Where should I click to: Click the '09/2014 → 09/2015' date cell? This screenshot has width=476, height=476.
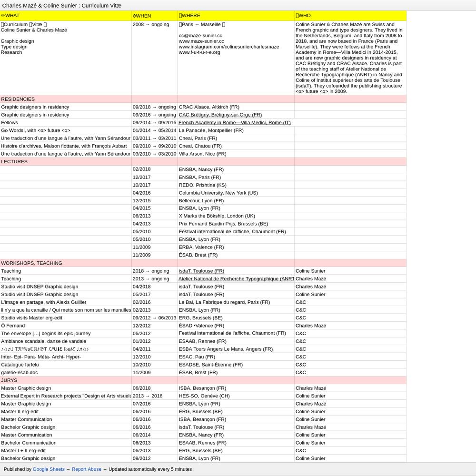click(155, 123)
